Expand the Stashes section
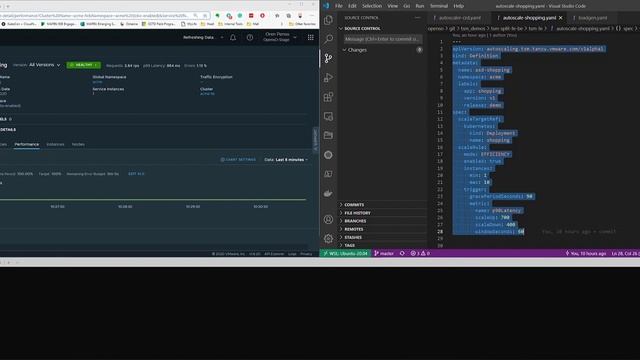The image size is (640, 360). point(382,238)
